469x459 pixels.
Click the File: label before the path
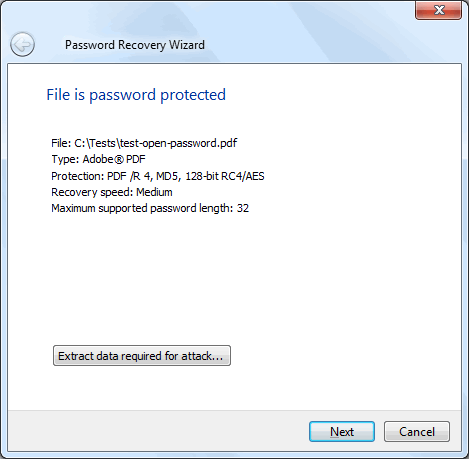(61, 143)
